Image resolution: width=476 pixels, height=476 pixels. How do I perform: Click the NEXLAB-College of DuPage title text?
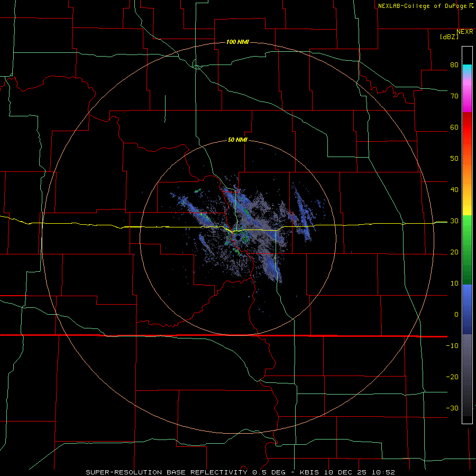click(x=422, y=6)
